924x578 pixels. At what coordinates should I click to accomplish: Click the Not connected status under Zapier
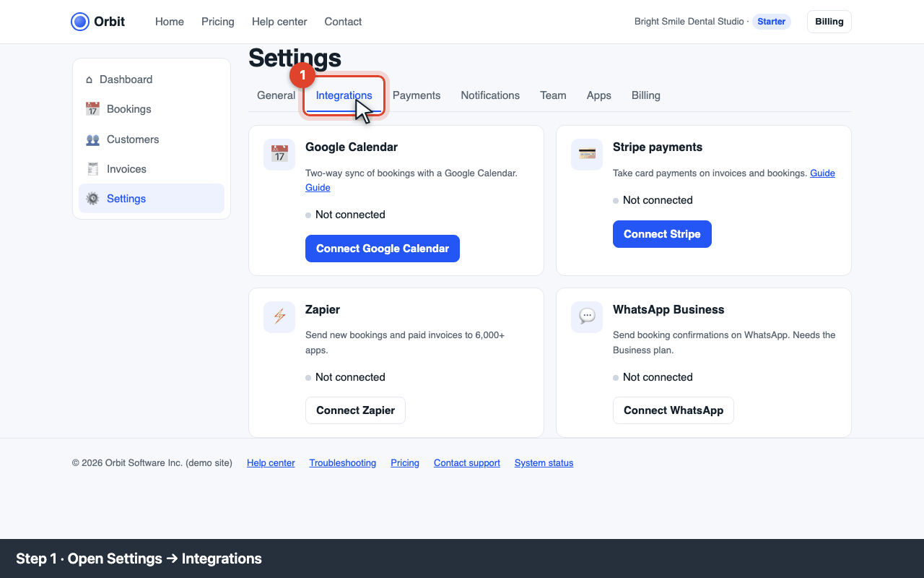345,377
